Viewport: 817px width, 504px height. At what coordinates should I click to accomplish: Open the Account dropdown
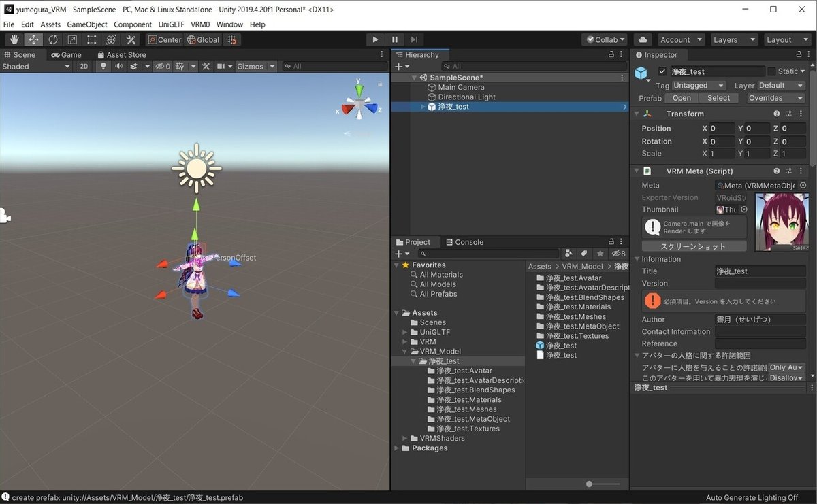point(681,39)
